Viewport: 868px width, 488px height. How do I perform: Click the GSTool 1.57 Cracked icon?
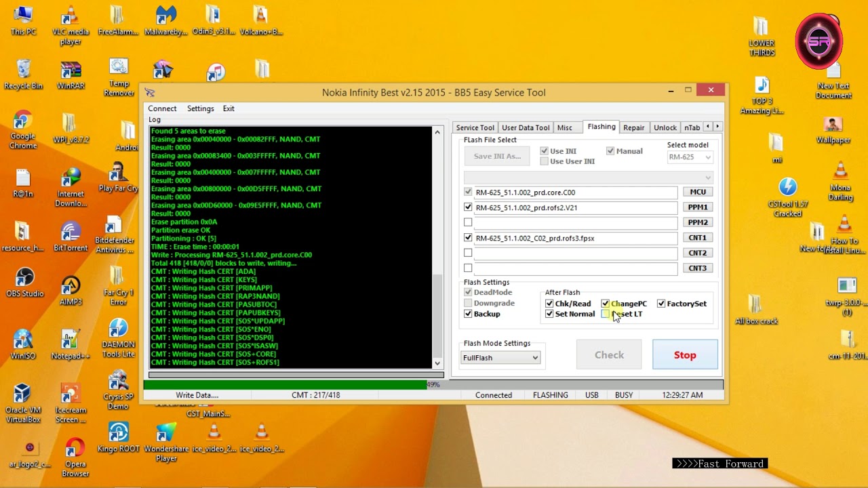[x=788, y=197]
